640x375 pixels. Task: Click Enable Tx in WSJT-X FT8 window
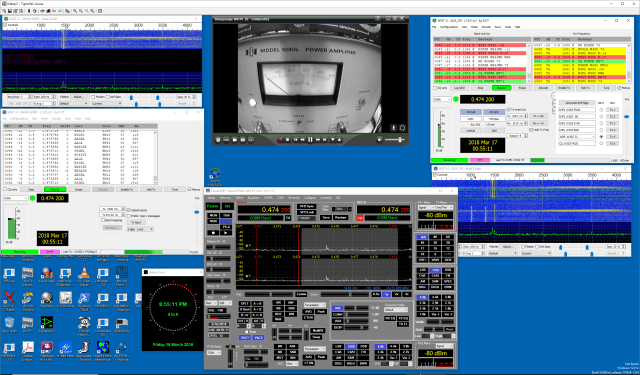pyautogui.click(x=564, y=88)
